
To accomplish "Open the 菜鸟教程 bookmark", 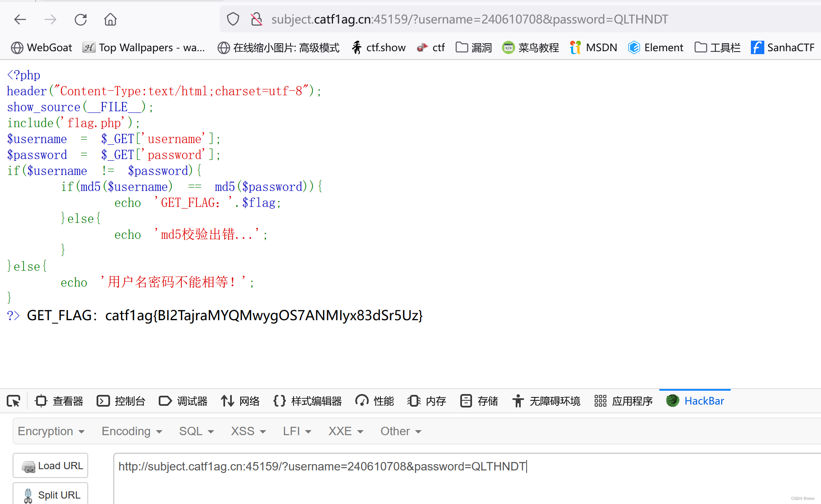I will pyautogui.click(x=531, y=47).
